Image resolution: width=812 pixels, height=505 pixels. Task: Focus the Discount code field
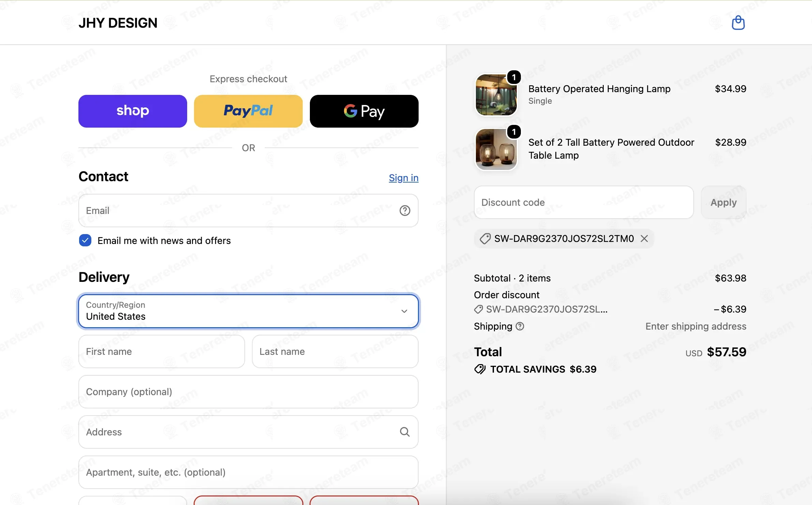[x=584, y=202]
